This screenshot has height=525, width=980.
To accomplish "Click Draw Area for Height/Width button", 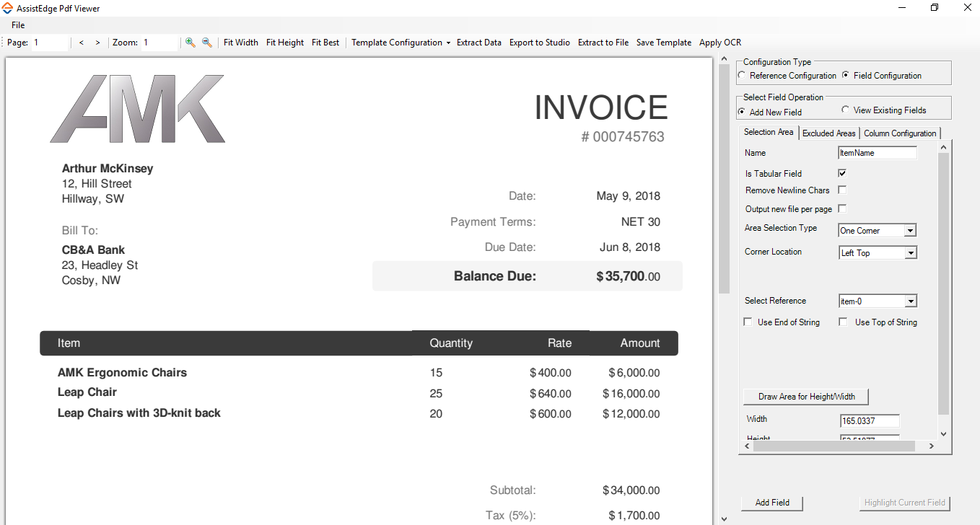I will [806, 397].
